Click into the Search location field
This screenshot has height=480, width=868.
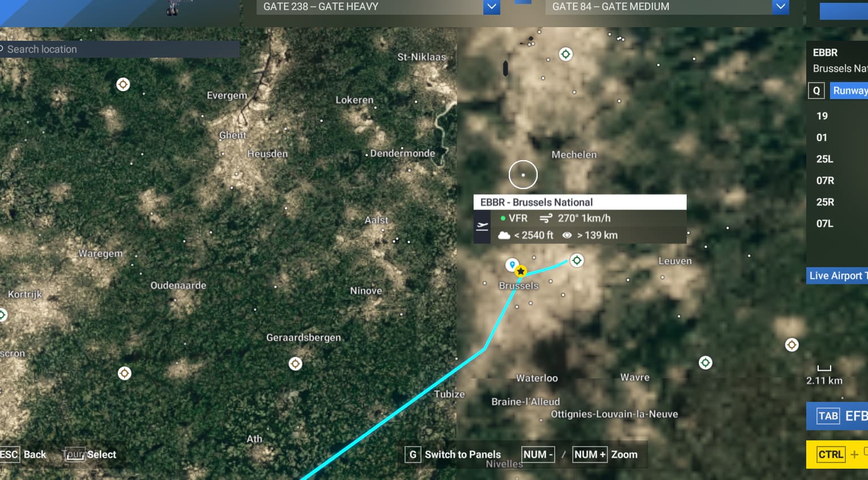point(120,49)
